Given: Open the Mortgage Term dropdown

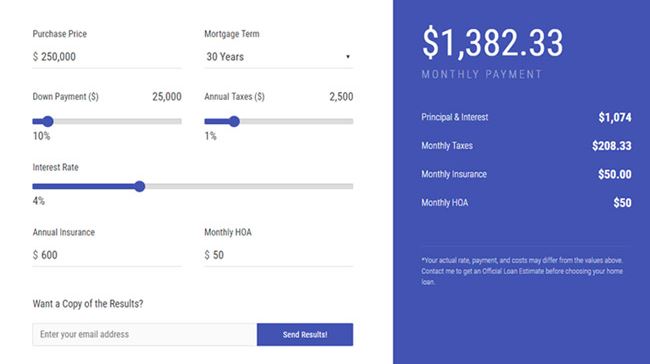Looking at the screenshot, I should pyautogui.click(x=279, y=57).
